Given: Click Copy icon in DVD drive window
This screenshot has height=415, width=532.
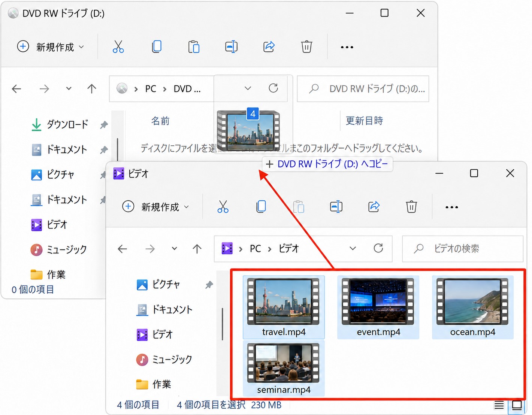Looking at the screenshot, I should point(157,47).
